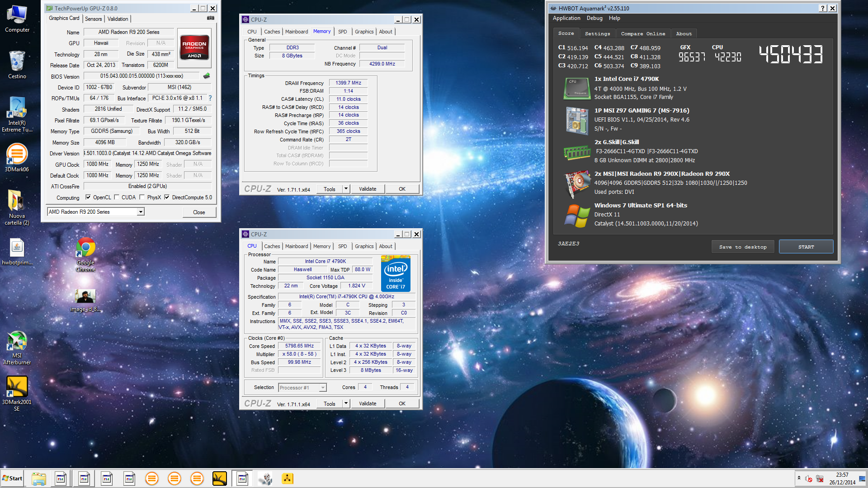Switch to the Validation tab in GPU-Z
868x488 pixels.
118,19
